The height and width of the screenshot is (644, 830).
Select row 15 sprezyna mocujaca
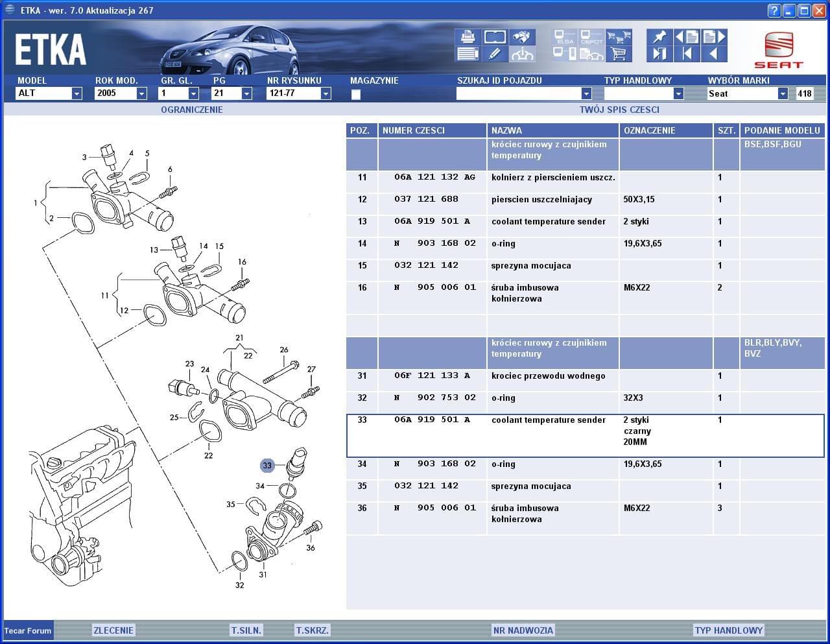[586, 269]
